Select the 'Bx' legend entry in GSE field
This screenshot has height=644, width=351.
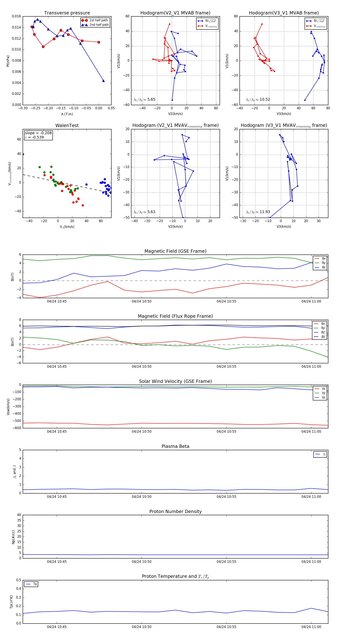(320, 259)
